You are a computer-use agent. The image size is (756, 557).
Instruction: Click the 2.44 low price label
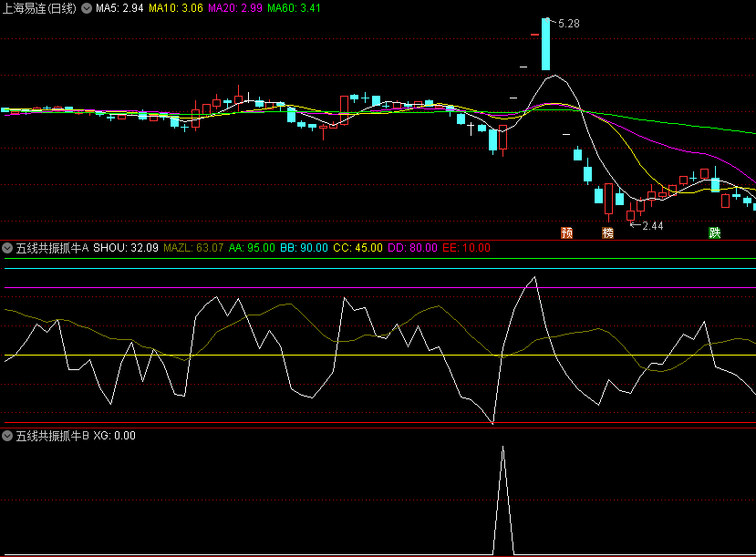(x=652, y=225)
